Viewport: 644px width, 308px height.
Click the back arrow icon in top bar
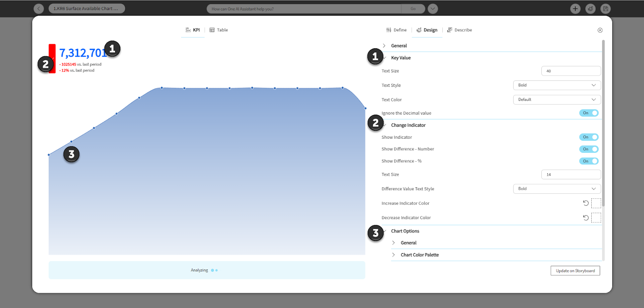pos(39,8)
